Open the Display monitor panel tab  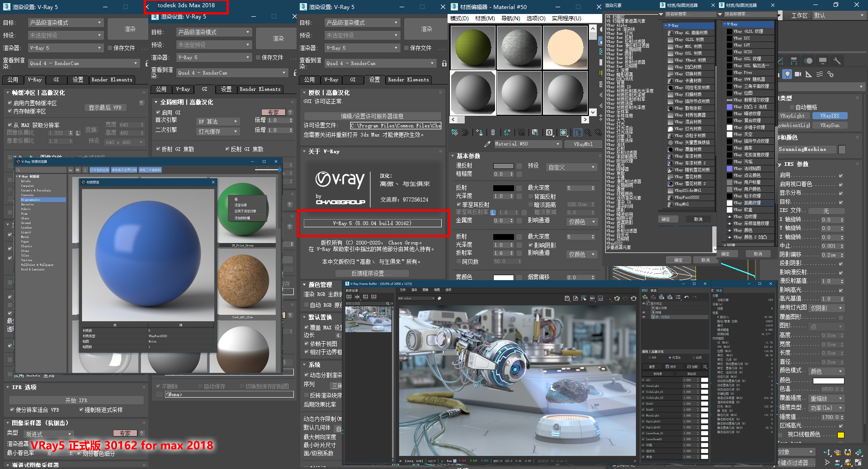823,61
